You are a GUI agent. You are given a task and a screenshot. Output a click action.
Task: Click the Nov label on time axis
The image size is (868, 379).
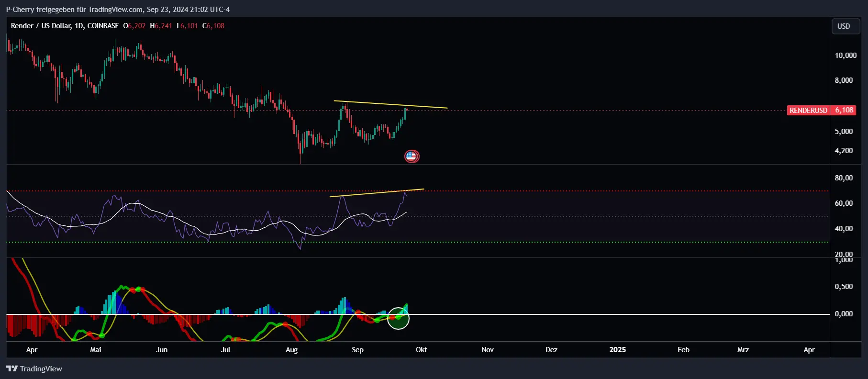[488, 350]
